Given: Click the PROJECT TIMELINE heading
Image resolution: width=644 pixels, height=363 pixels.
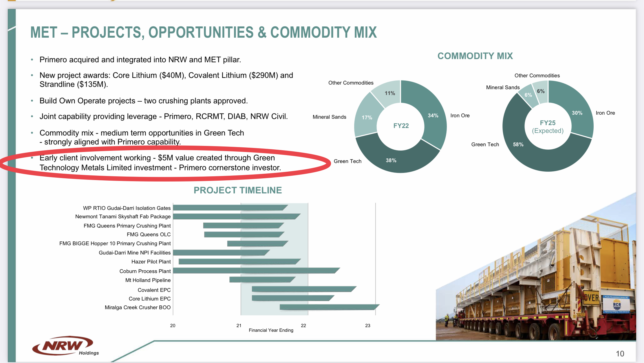Looking at the screenshot, I should 238,190.
